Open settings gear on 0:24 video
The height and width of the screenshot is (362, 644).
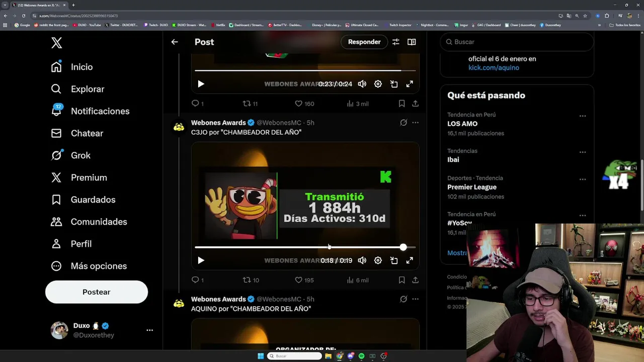pos(378,84)
